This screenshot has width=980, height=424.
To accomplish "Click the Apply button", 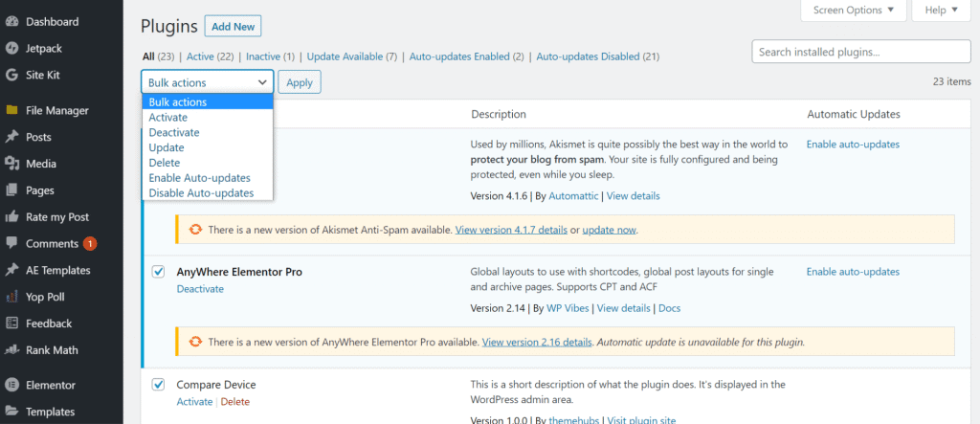I will pos(300,82).
